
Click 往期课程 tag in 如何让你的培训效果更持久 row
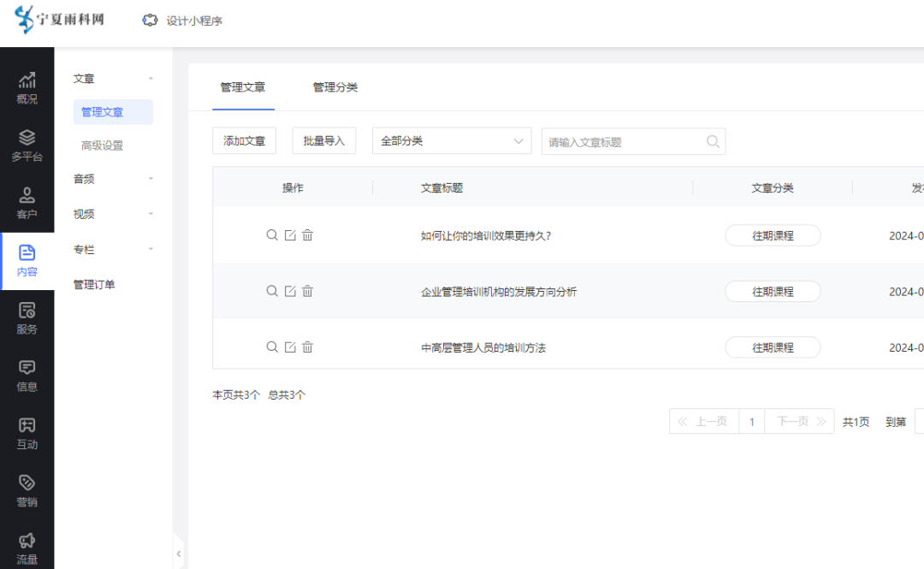[773, 235]
